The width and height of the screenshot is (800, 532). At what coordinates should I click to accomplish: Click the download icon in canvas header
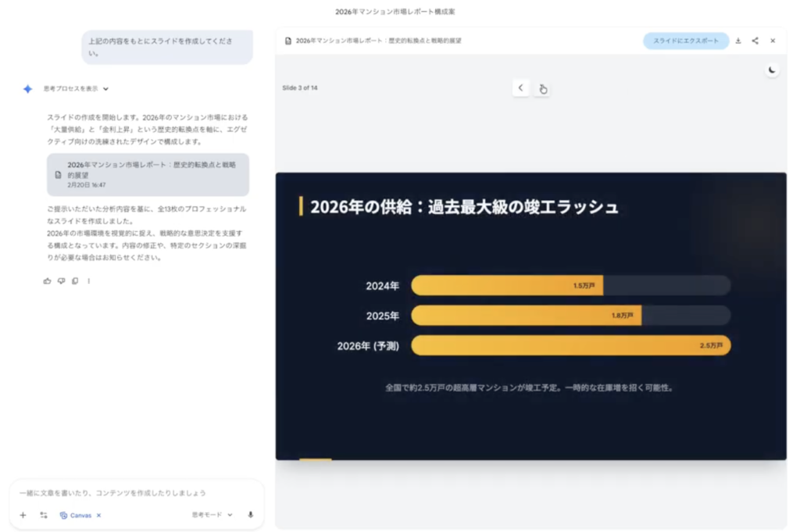[x=738, y=41]
